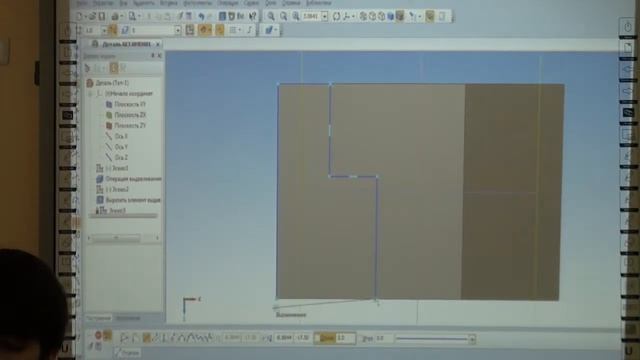Undo the last action with the blue arrow
Screen dimensions: 640x360
[201, 16]
